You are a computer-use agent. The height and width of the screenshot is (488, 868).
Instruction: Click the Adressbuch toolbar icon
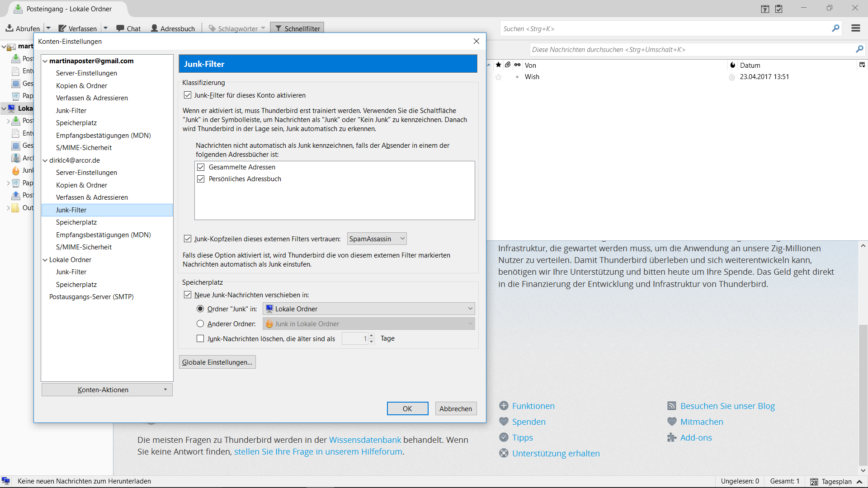click(155, 28)
